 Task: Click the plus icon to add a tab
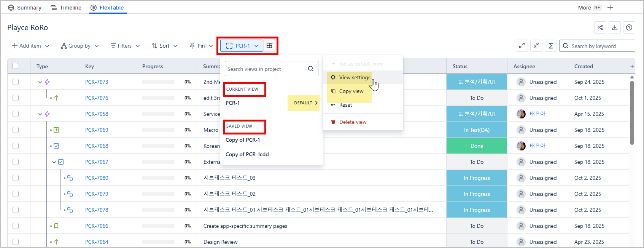click(610, 8)
